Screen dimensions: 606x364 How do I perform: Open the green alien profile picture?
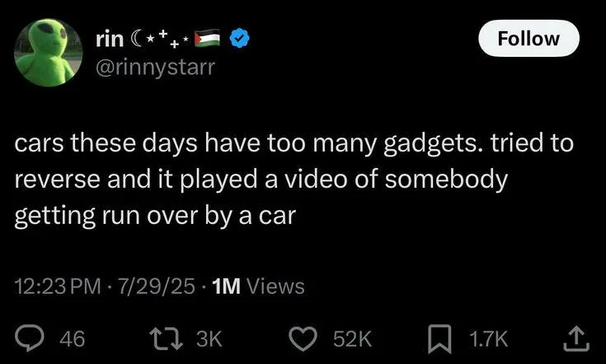pyautogui.click(x=49, y=51)
